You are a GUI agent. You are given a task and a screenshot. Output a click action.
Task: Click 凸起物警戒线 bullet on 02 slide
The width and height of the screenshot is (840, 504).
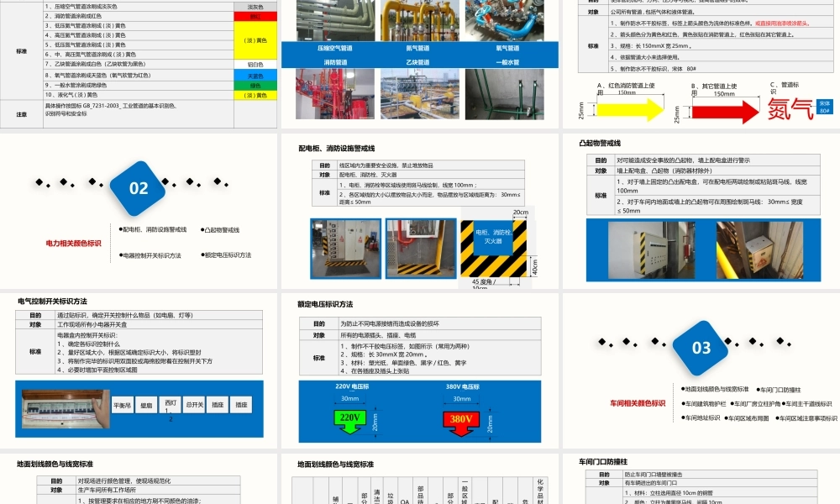coord(220,230)
